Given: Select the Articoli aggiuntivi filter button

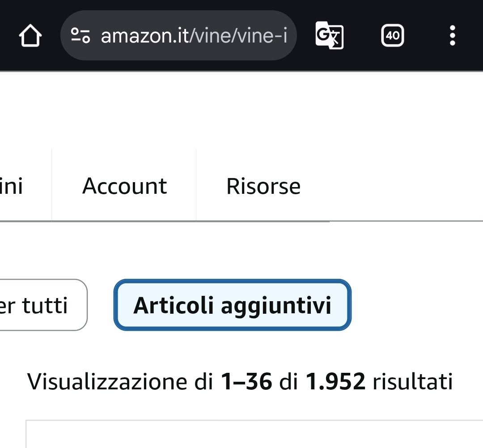Looking at the screenshot, I should coord(233,305).
